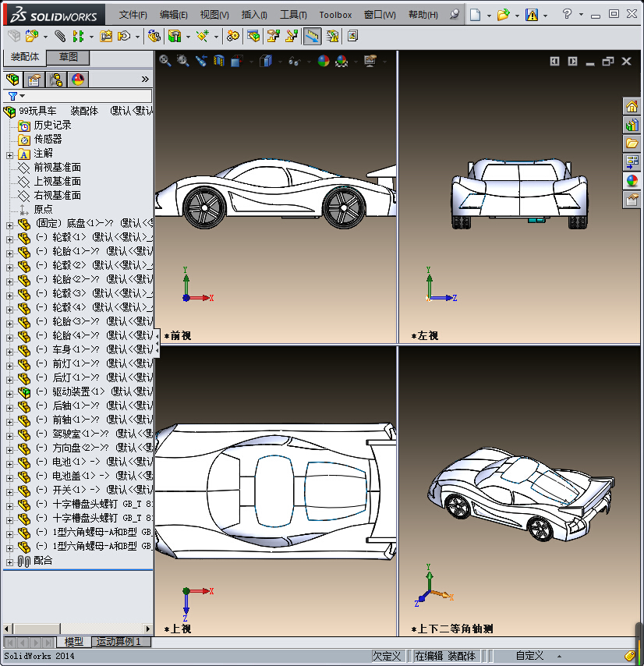This screenshot has height=666, width=644.
Task: Toggle the Apply Scene globe
Action: pos(341,61)
